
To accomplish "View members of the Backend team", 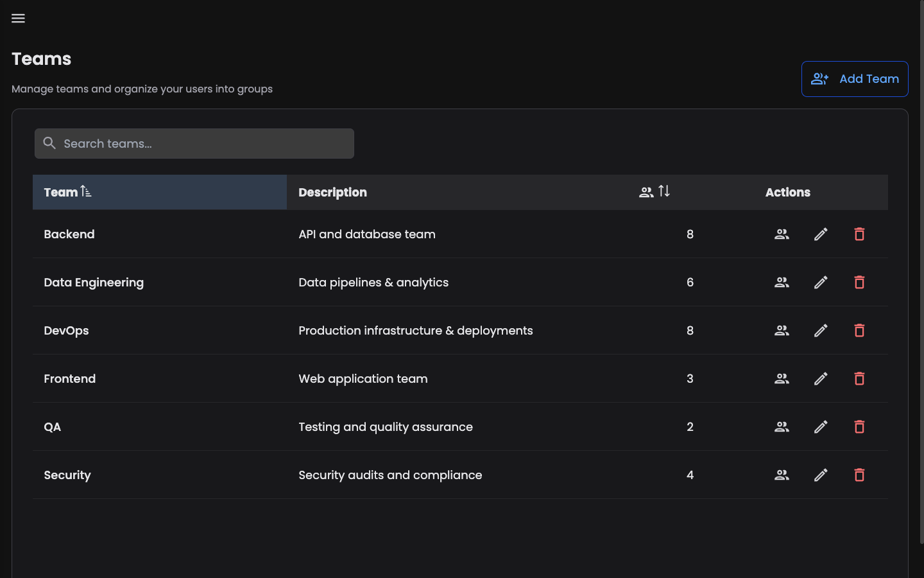I will [x=782, y=234].
